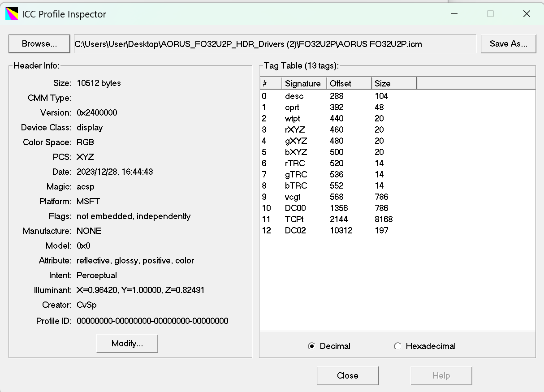Open the Modify dialog
The height and width of the screenshot is (392, 544).
pos(127,343)
